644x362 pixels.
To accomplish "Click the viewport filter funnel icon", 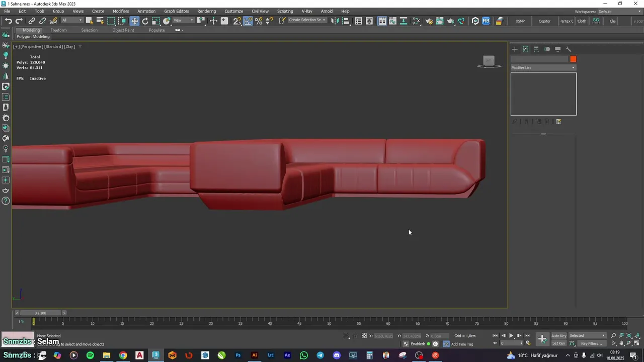I will point(80,46).
